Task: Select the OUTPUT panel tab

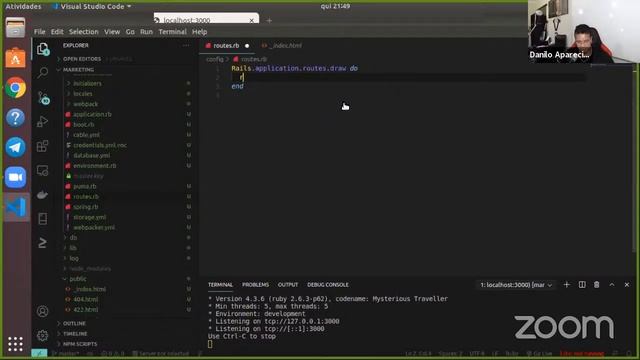Action: pyautogui.click(x=288, y=284)
